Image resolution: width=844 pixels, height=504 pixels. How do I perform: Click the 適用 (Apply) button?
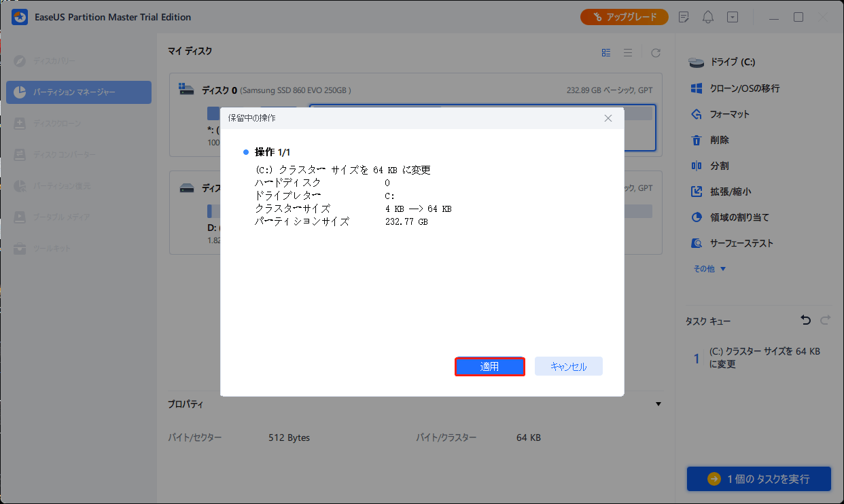(x=489, y=367)
